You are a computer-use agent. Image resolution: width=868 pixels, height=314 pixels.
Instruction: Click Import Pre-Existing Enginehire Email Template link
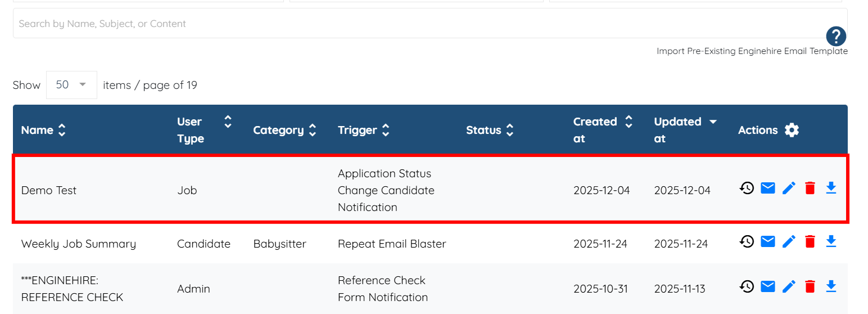[x=752, y=51]
